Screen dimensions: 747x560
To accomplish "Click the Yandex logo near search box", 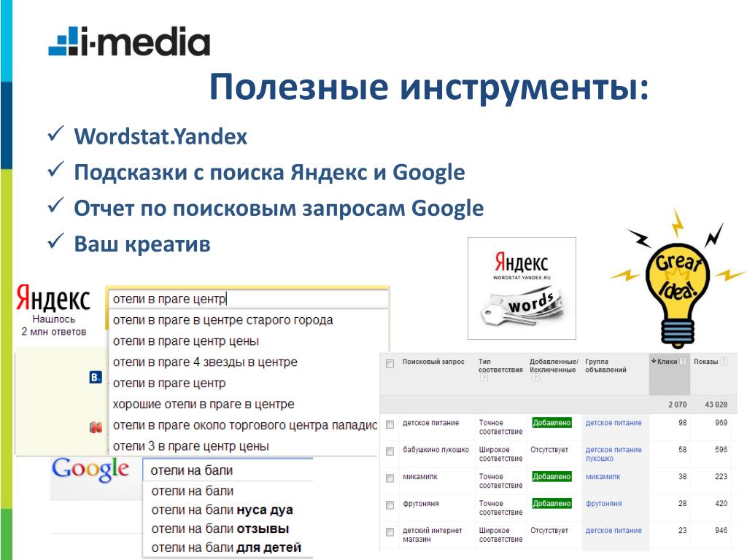I will (53, 298).
